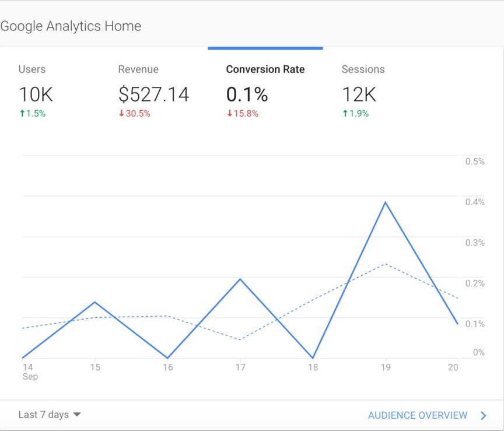Click the 0.3% label on the y-axis
This screenshot has width=504, height=431.
(475, 243)
